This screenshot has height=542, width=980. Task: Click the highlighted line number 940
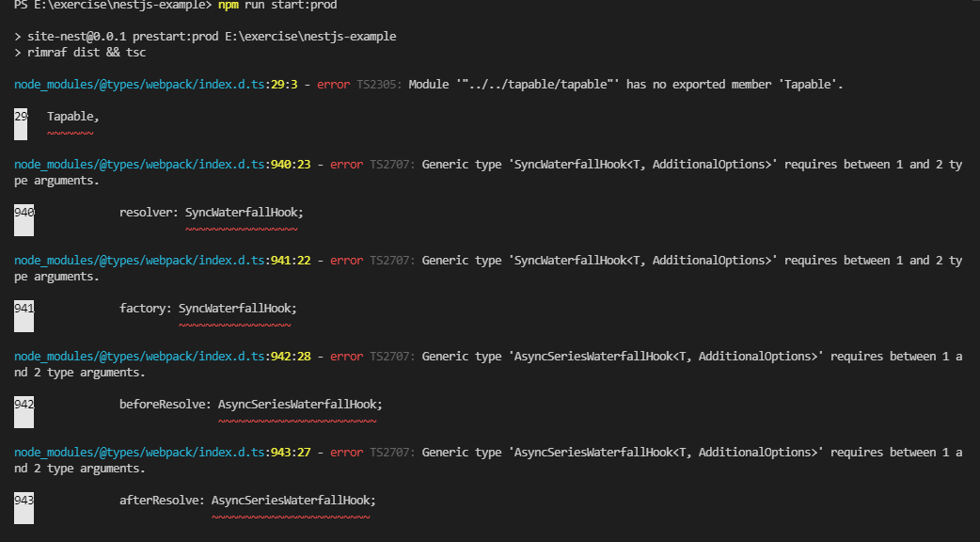pyautogui.click(x=24, y=219)
